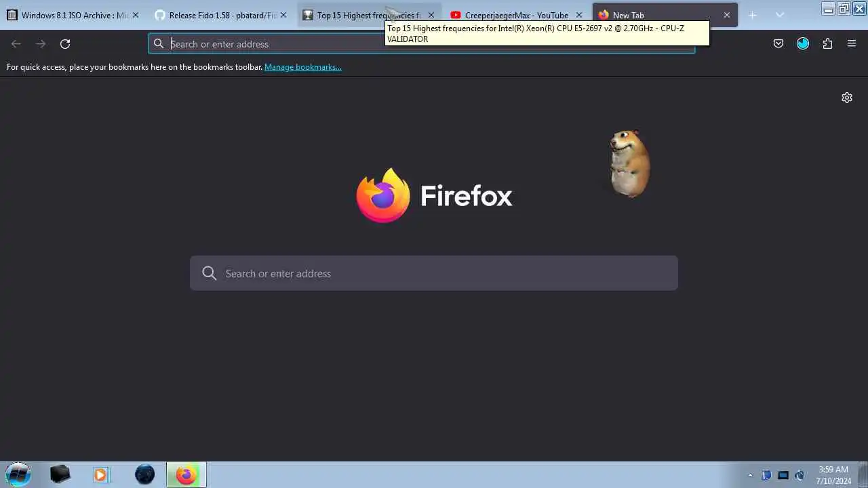Open Manage bookmarks link

[302, 67]
